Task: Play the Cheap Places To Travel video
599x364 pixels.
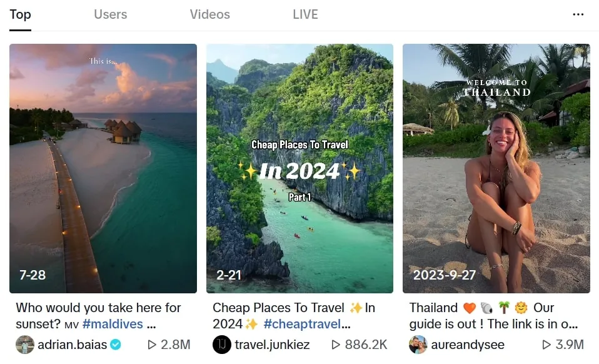Action: 299,169
